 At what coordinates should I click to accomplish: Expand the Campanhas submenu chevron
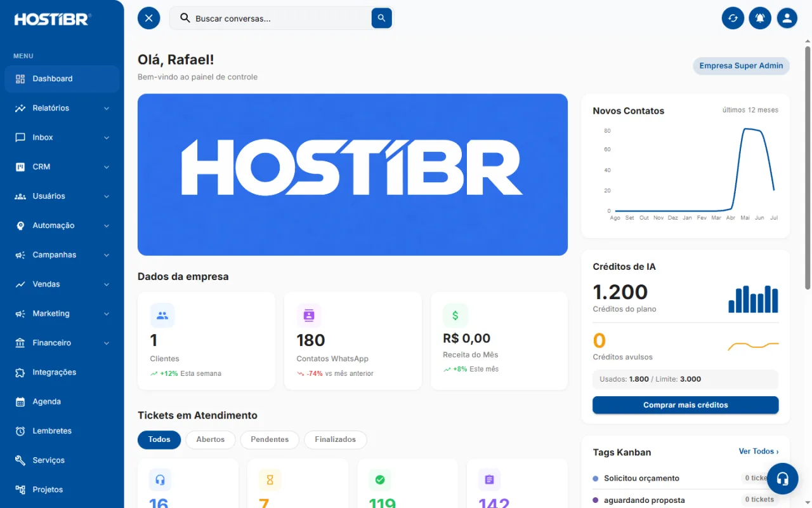tap(107, 255)
